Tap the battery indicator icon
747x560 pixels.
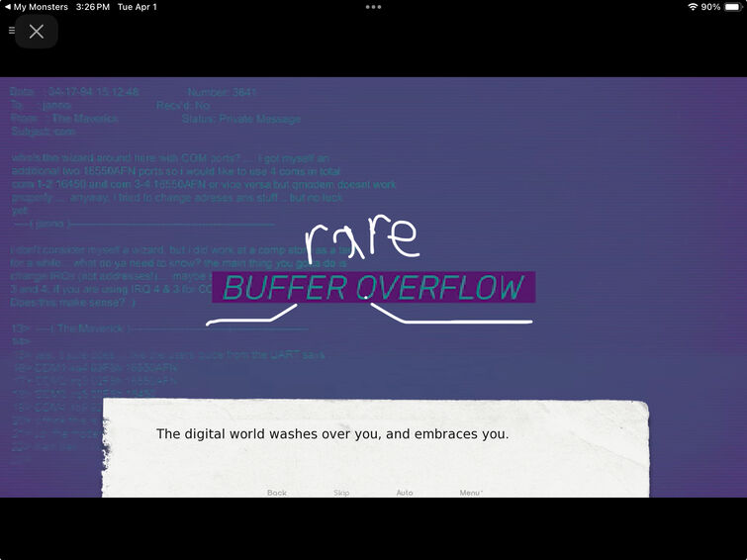(x=733, y=7)
